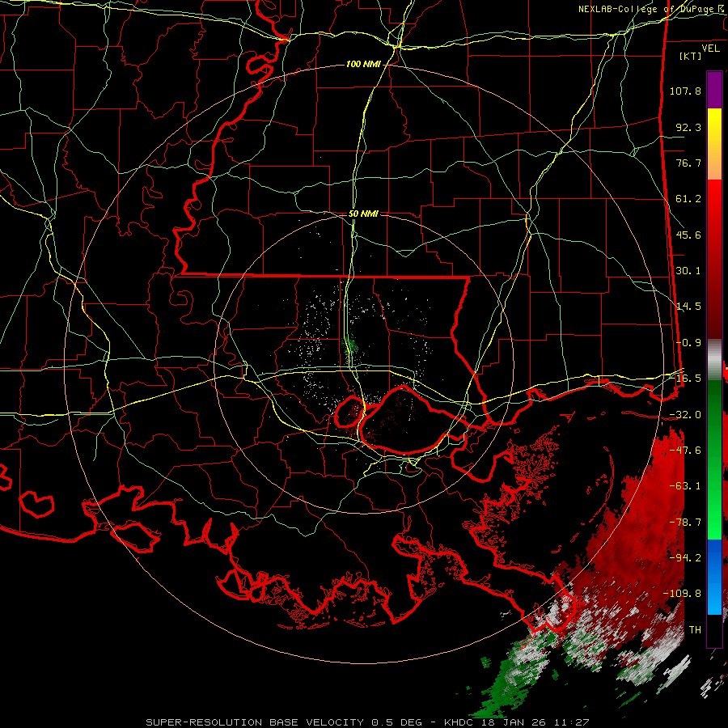Click the 107.8 value on velocity scale
This screenshot has width=728, height=728.
pos(685,91)
